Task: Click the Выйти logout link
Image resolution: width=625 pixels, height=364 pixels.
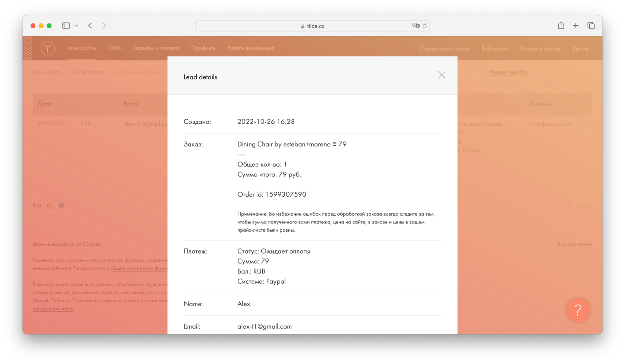Action: [x=580, y=48]
